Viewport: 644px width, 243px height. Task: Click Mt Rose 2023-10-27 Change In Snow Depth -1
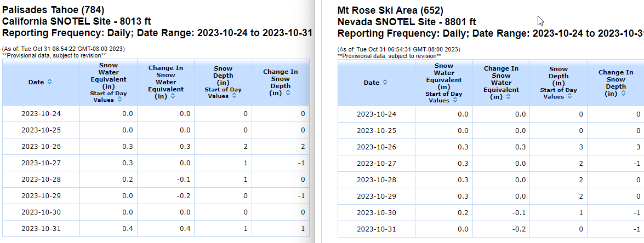click(x=637, y=163)
